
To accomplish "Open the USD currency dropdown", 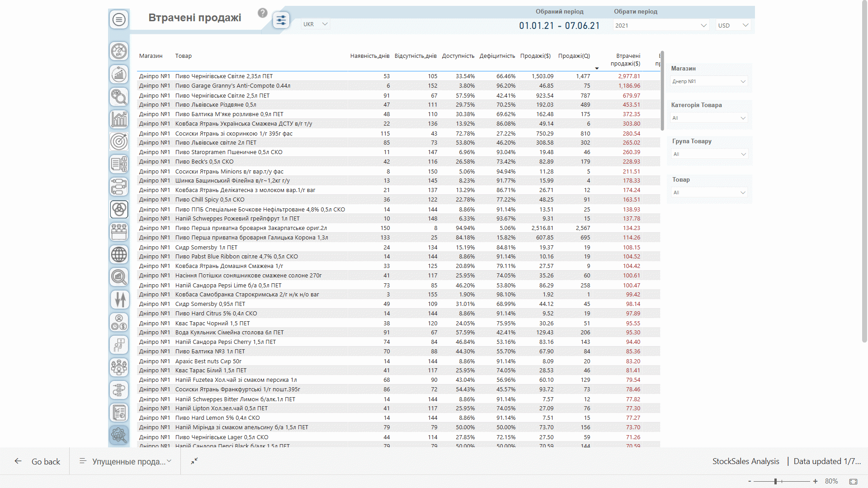I will click(733, 25).
